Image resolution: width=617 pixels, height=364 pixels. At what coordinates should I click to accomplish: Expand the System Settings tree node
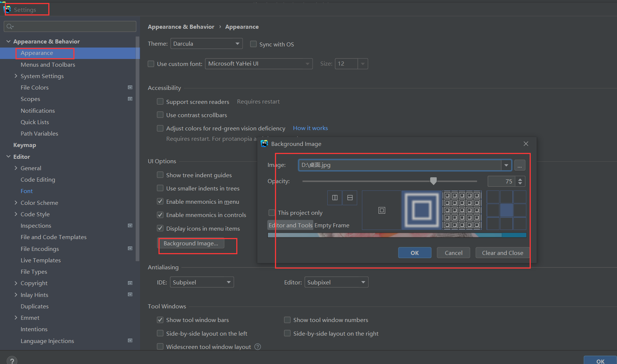click(16, 76)
